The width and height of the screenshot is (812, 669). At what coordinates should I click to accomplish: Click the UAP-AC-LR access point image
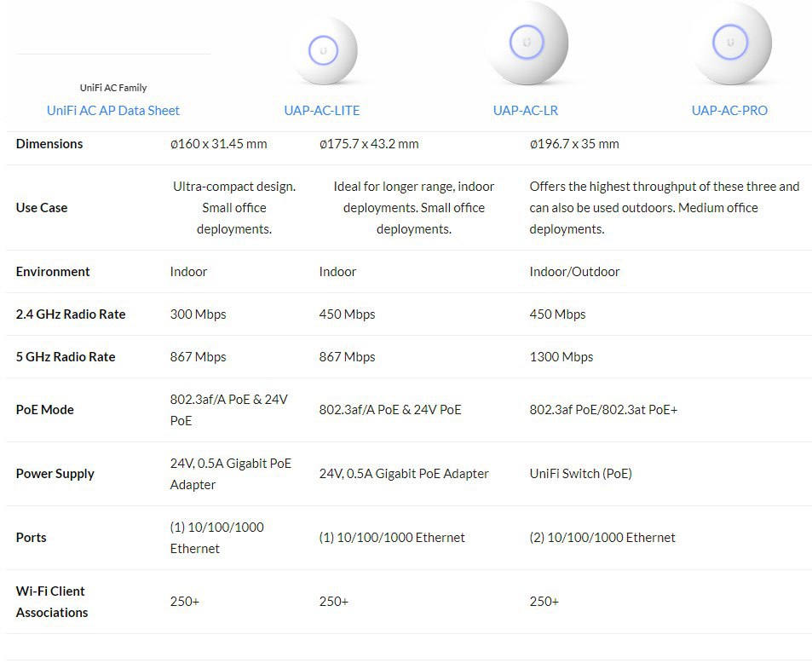click(527, 43)
